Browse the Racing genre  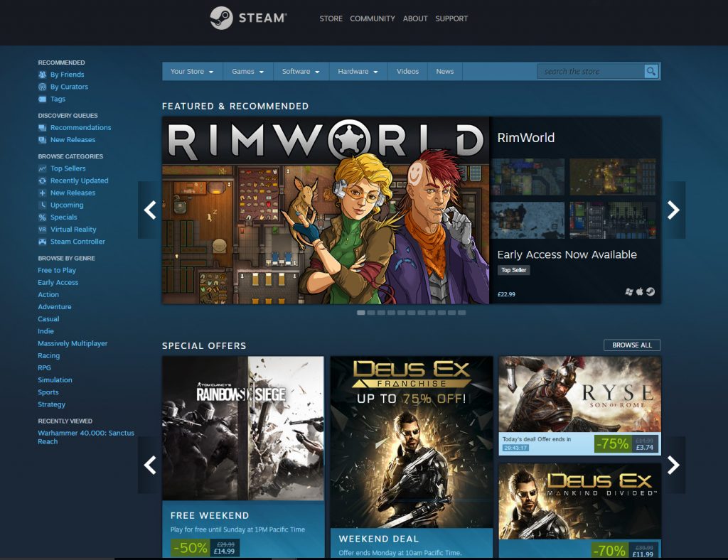point(49,355)
